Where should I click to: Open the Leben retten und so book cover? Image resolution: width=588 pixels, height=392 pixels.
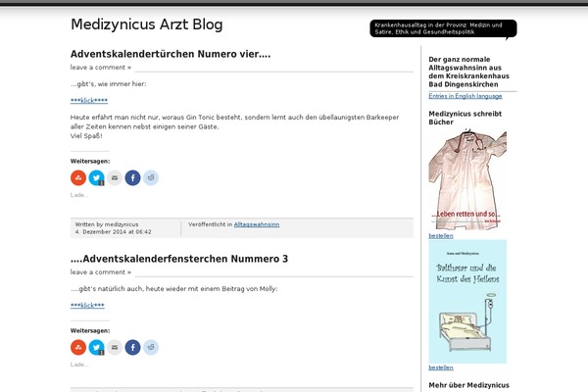coord(467,179)
